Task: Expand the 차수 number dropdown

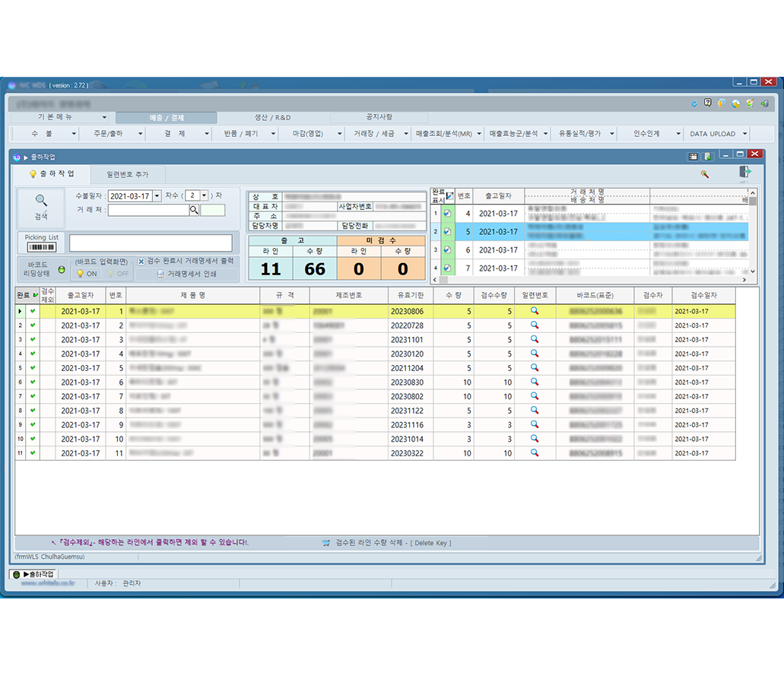Action: 204,196
